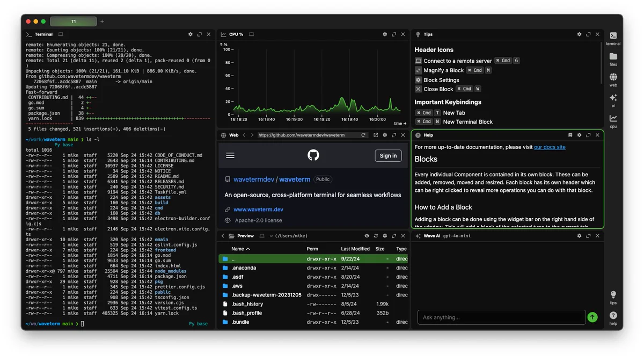644x358 pixels.
Task: Magnify the Preview block
Action: [x=394, y=236]
